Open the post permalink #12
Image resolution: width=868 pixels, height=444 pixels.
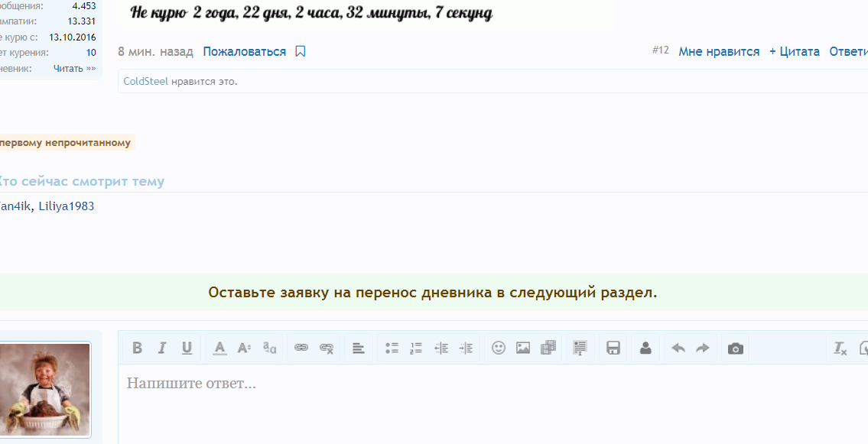point(661,50)
